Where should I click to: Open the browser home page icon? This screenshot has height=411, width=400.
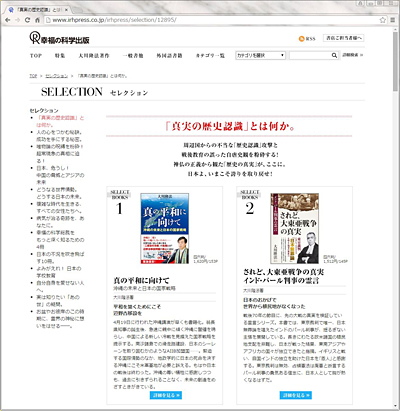37,20
